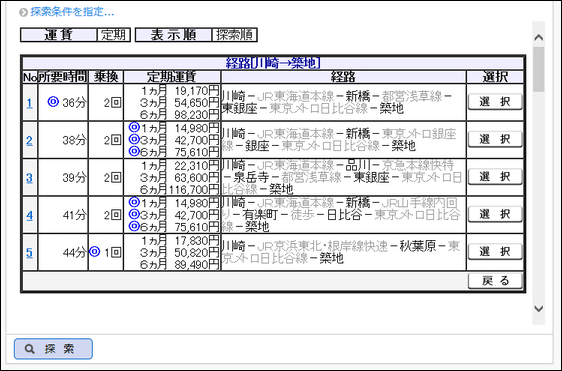Viewport: 562px width, 371px height.
Task: Click the scrollbar up arrow
Action: click(x=538, y=37)
